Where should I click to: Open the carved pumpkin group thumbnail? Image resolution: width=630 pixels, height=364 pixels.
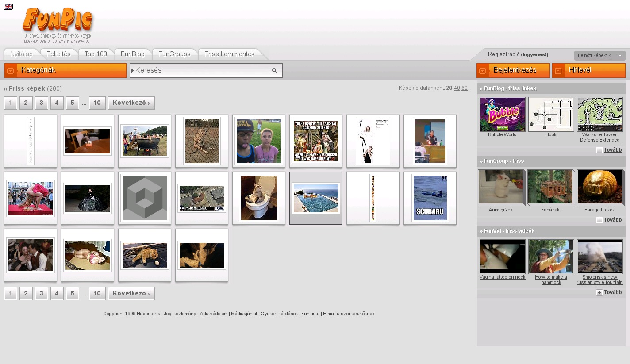click(x=599, y=187)
